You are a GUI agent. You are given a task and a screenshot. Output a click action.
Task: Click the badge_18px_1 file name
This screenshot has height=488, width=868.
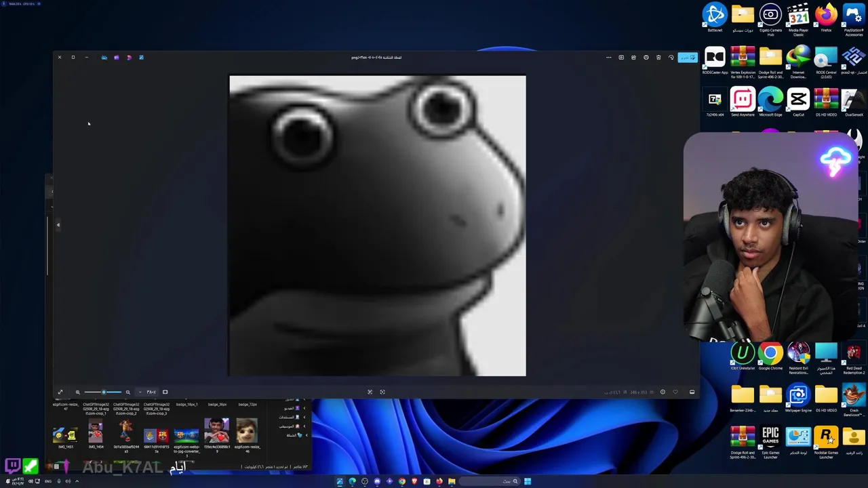[186, 405]
